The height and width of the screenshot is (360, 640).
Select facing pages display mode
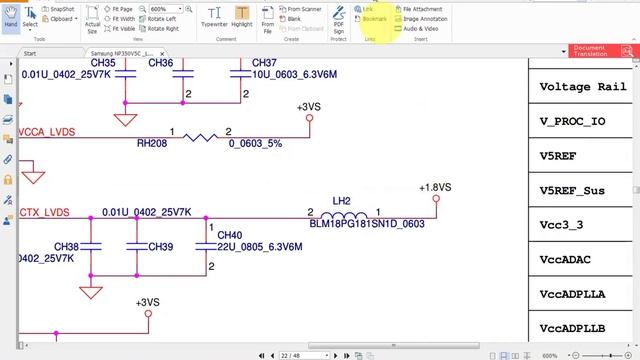(516, 356)
